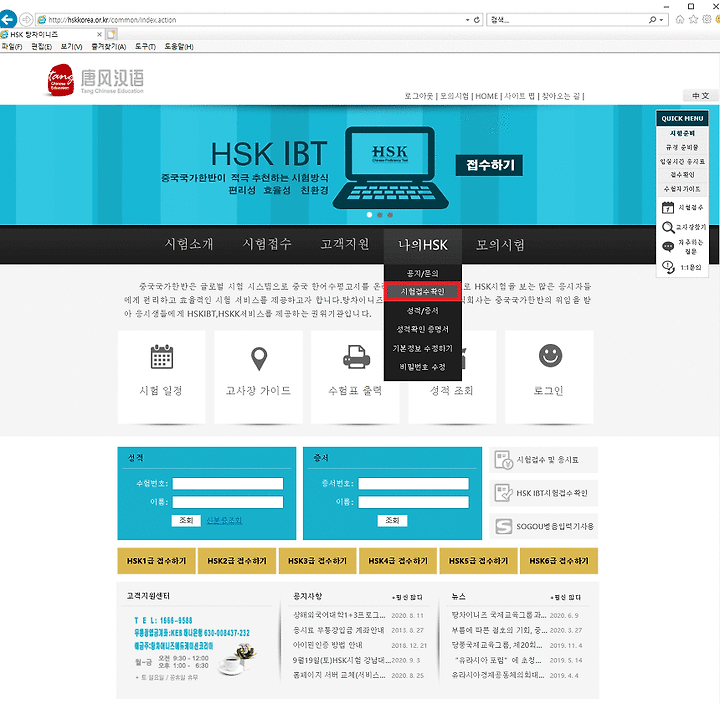Image resolution: width=720 pixels, height=704 pixels.
Task: Select 성적확인 증명서 in the dropdown
Action: point(422,329)
